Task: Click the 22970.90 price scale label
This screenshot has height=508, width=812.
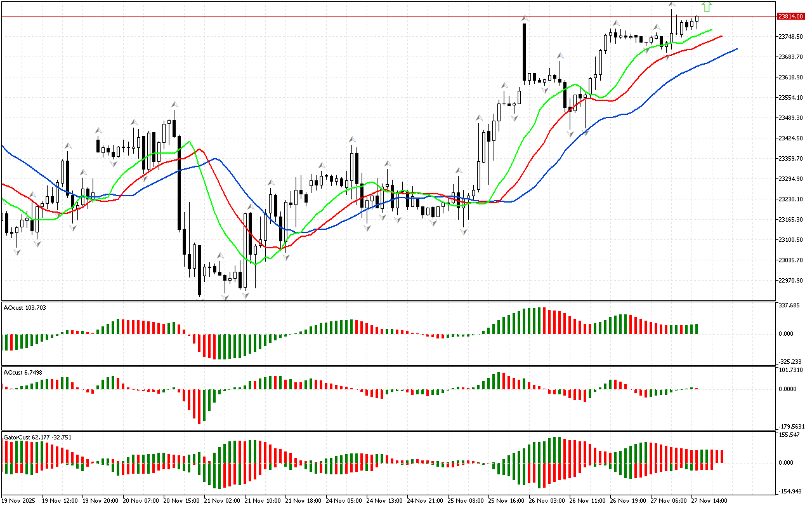Action: (x=792, y=281)
